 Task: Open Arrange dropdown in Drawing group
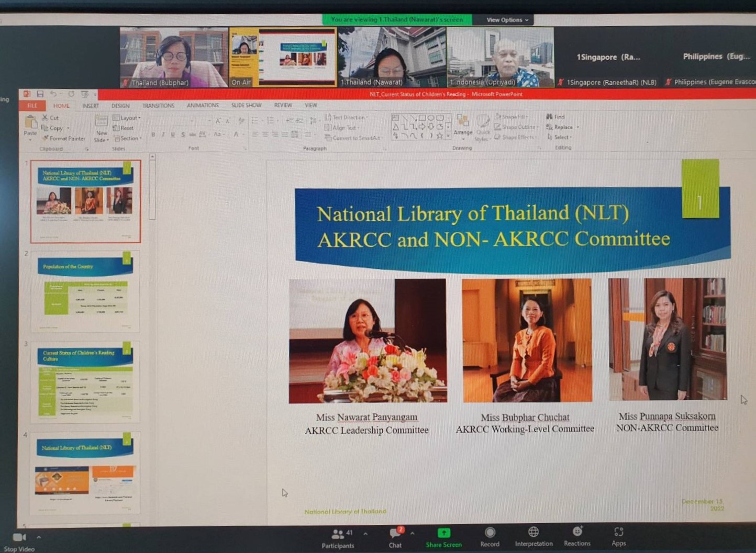463,126
